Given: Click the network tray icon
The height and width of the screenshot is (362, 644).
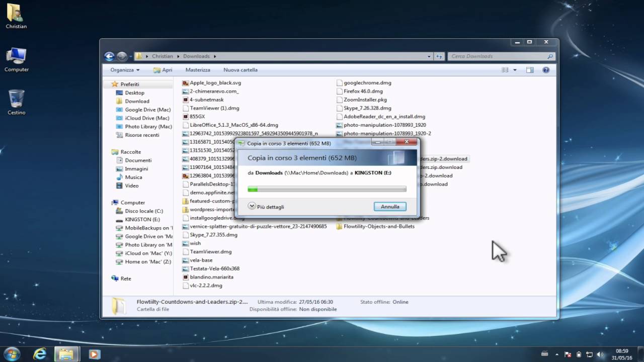Looking at the screenshot, I should coord(589,354).
